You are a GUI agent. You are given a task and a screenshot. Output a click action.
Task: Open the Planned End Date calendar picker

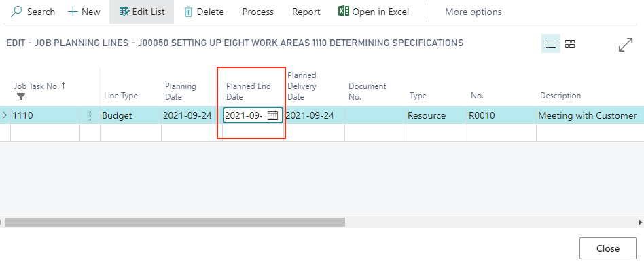pyautogui.click(x=272, y=115)
